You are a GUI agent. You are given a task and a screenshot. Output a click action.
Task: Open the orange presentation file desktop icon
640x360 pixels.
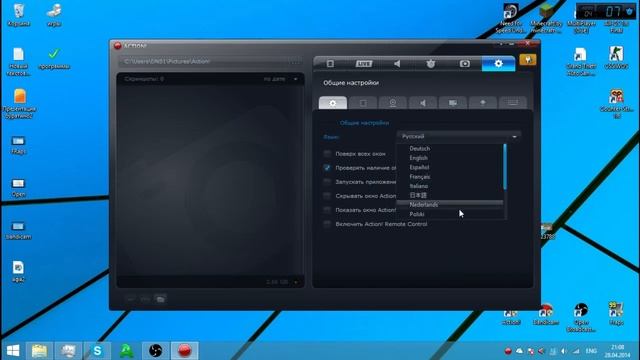[x=19, y=104]
